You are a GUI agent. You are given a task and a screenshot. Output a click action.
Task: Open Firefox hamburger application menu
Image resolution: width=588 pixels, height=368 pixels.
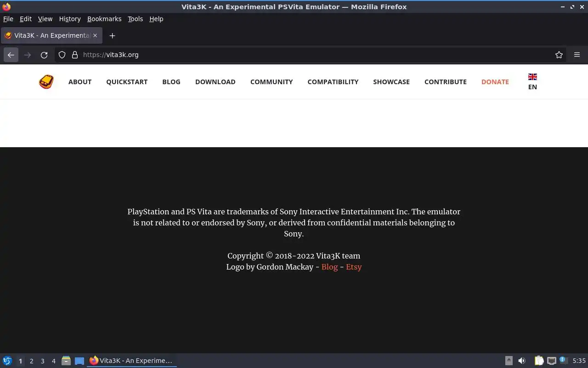tap(577, 55)
